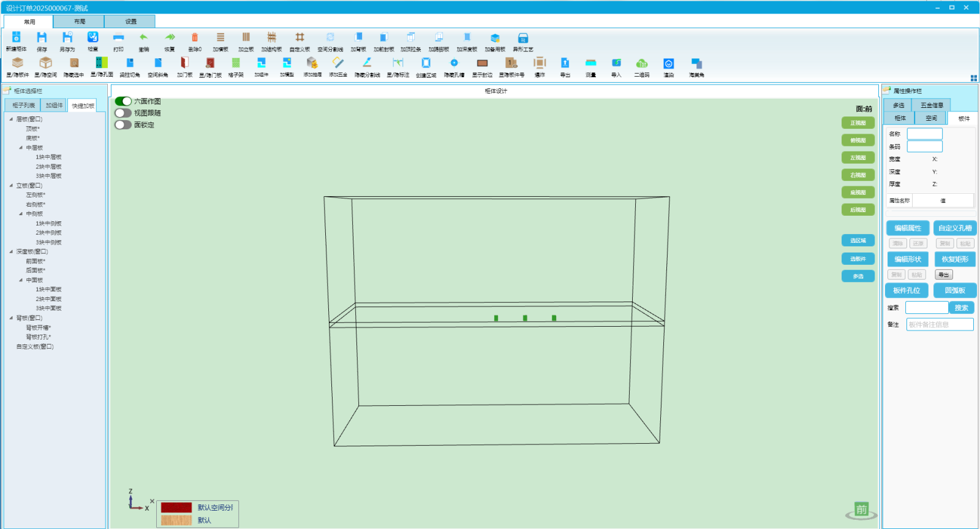980x529 pixels.
Task: Click the 圆弧板 arc board button
Action: click(955, 291)
